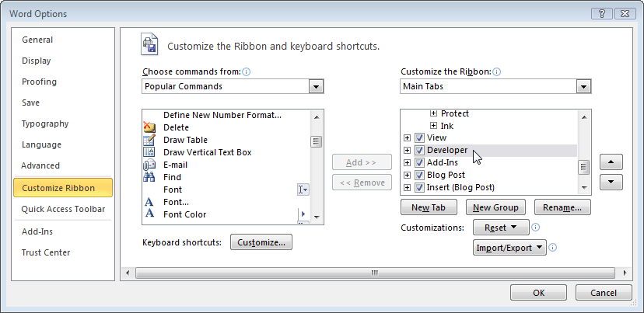Expand the Add-Ins tab node
The image size is (644, 313).
tap(407, 162)
